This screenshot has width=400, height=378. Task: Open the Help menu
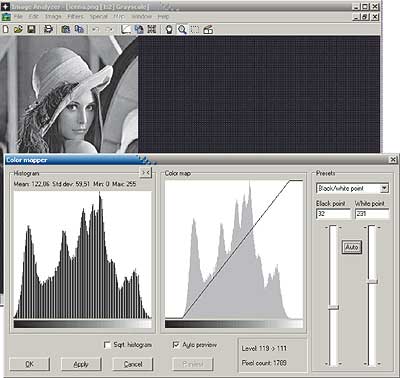coord(163,16)
